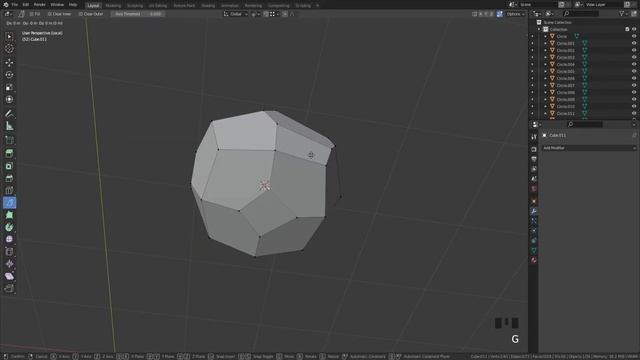The image size is (640, 360).
Task: Select the Transform tool
Action: click(x=9, y=99)
